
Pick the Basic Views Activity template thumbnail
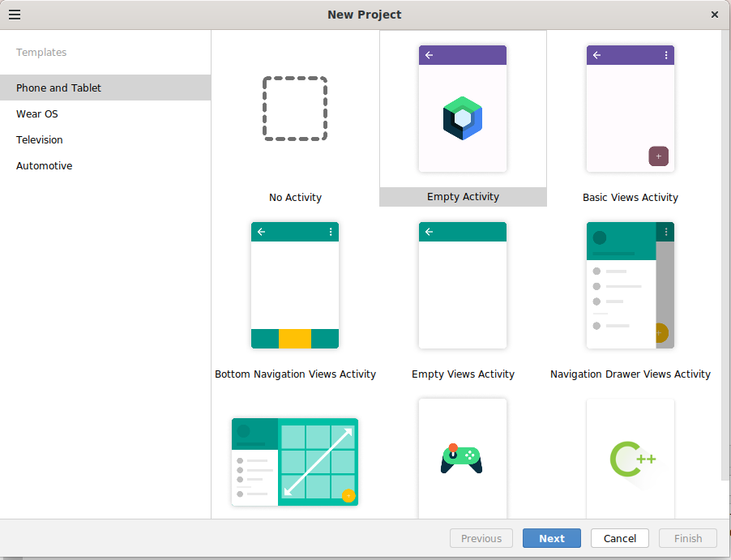(630, 109)
